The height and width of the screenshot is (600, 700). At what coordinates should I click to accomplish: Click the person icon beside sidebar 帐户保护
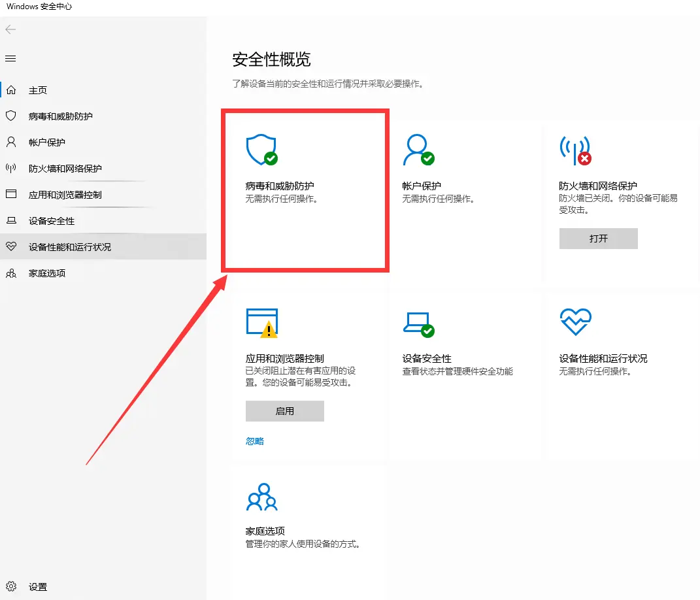(x=11, y=142)
